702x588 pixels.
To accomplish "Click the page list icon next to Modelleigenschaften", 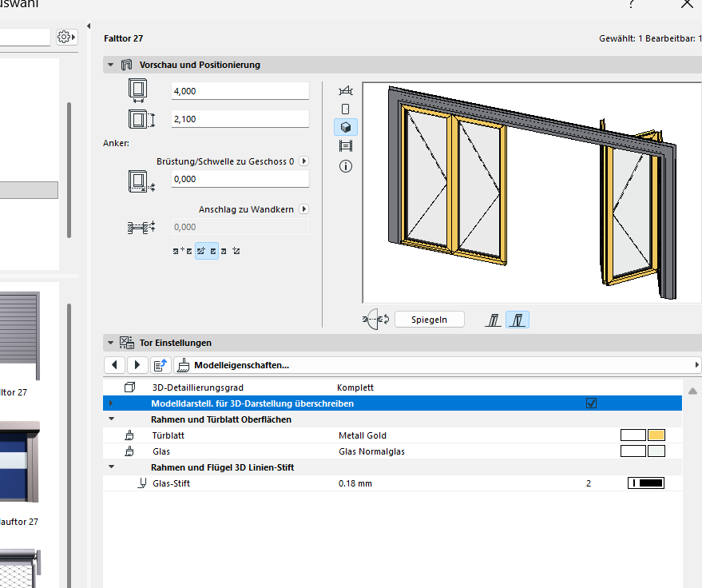I will (161, 365).
